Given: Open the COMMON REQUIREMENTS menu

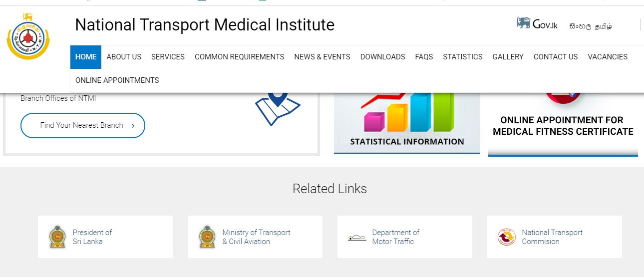Looking at the screenshot, I should pos(240,57).
